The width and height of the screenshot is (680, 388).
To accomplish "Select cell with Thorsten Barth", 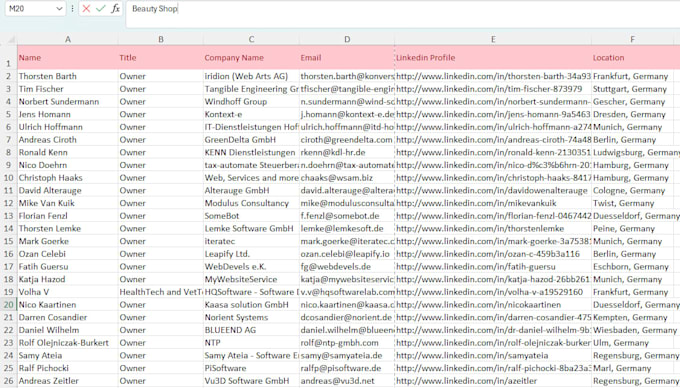I will click(68, 76).
